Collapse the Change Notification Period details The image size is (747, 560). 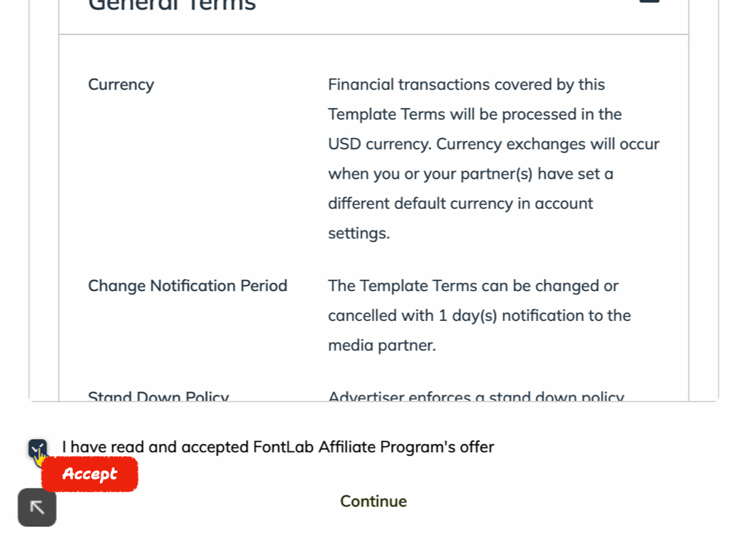click(x=187, y=286)
